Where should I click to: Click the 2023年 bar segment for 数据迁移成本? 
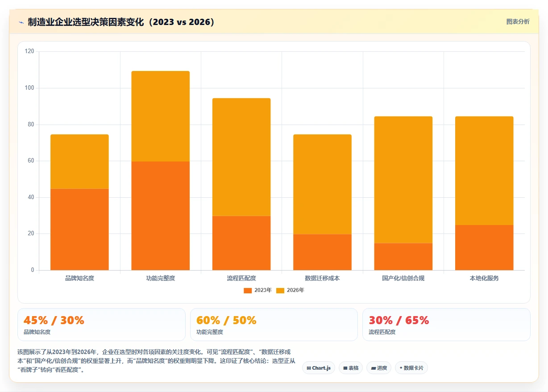(x=322, y=252)
